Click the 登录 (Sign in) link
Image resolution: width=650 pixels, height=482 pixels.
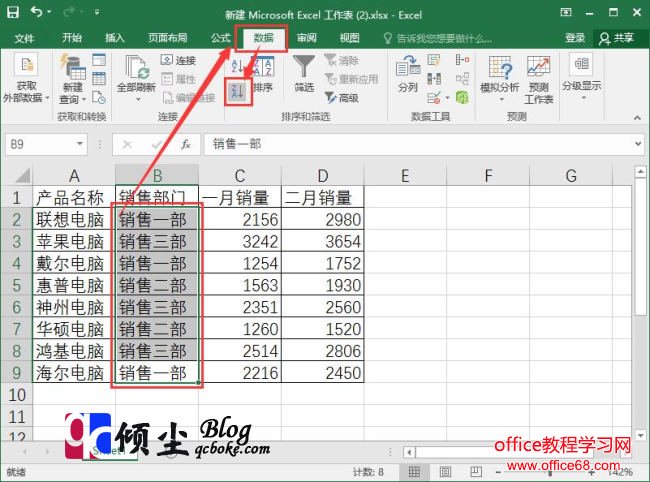pyautogui.click(x=575, y=38)
